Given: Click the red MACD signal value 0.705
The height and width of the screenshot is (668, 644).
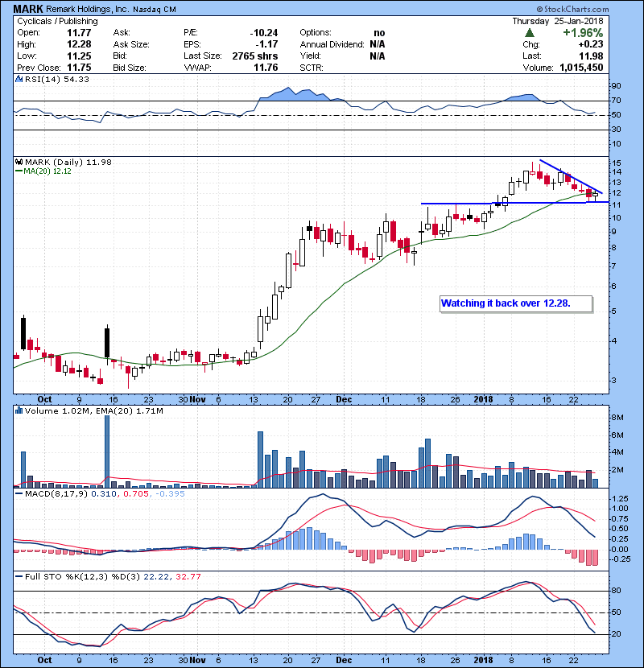Looking at the screenshot, I should click(136, 494).
